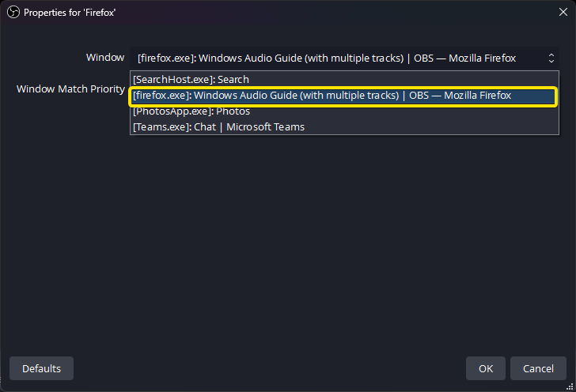Screen dimensions: 576x392
Task: Click the 'Photos' window title in the list
Action: click(x=233, y=111)
